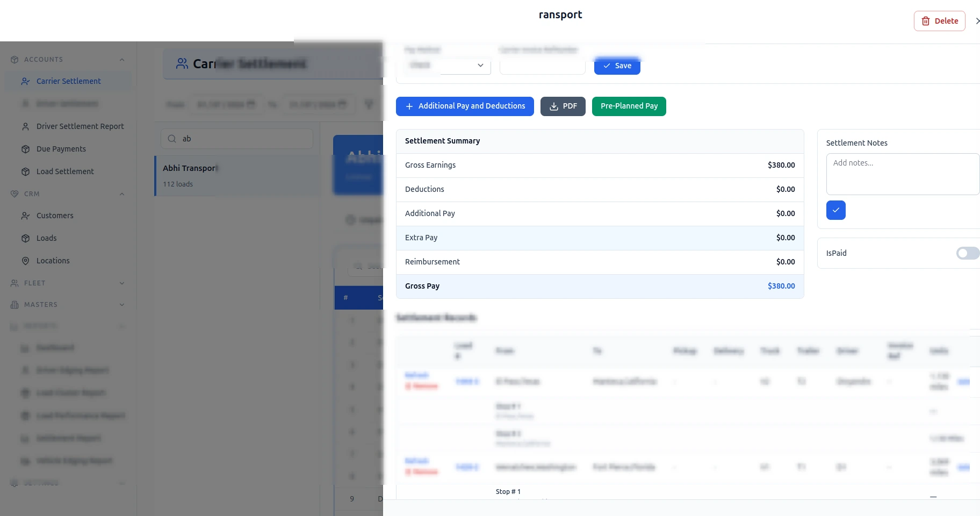Click the Accounts section cube icon
Viewport: 980px width, 516px height.
pos(15,60)
